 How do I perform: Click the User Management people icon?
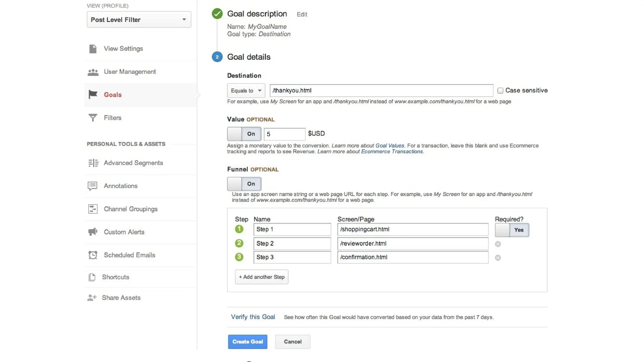(93, 72)
